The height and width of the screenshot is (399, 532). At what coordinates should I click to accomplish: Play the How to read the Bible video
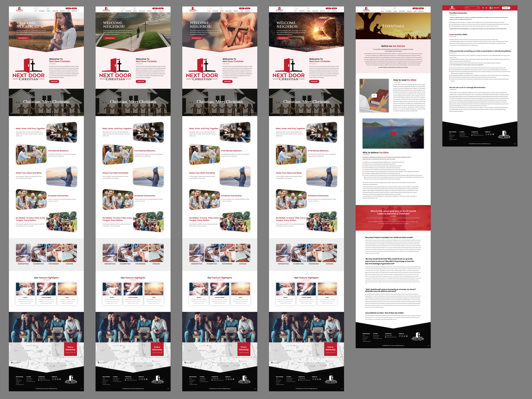[x=374, y=96]
